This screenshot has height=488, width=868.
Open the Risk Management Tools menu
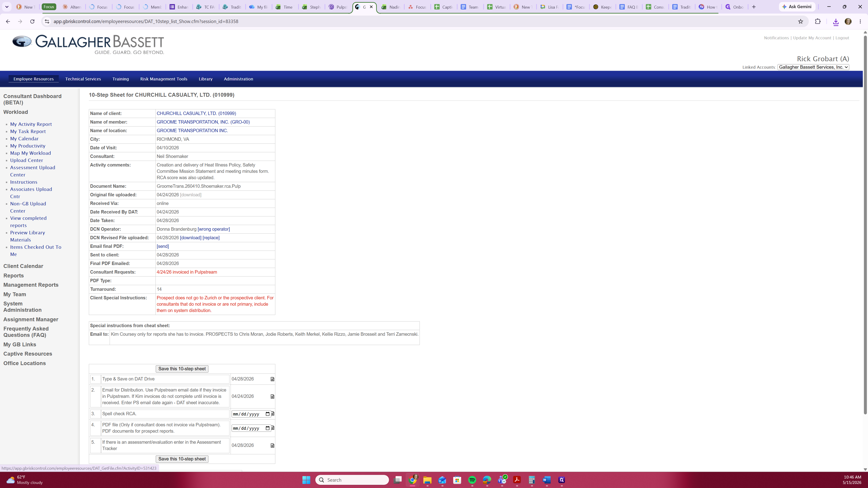(164, 79)
